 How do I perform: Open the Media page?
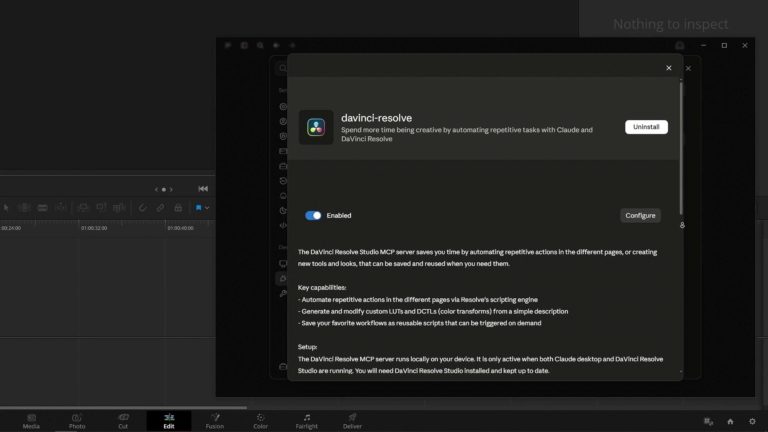tap(31, 421)
